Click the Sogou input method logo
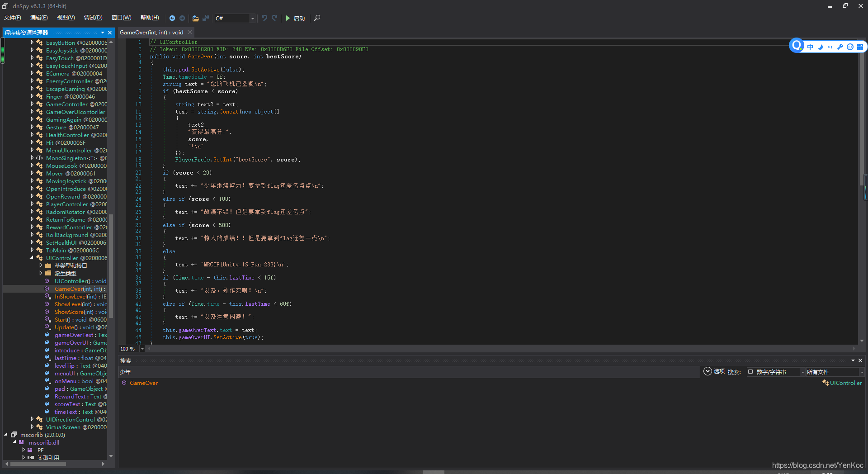This screenshot has width=868, height=474. pyautogui.click(x=797, y=45)
